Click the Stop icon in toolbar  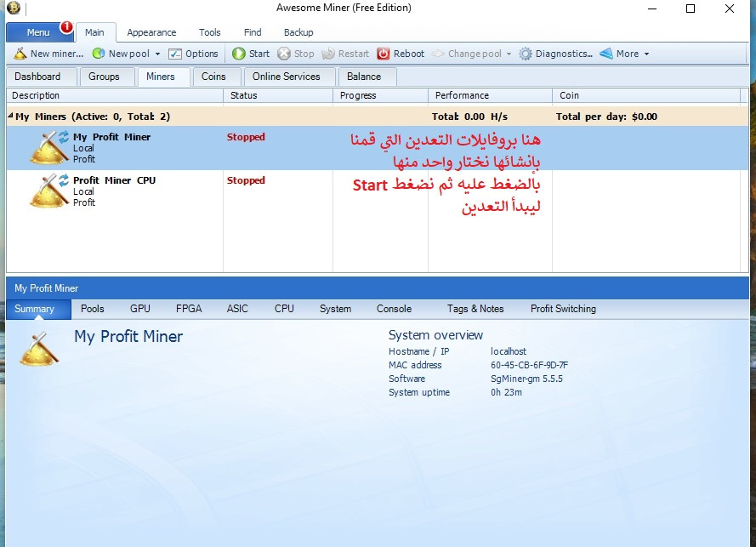pos(284,54)
